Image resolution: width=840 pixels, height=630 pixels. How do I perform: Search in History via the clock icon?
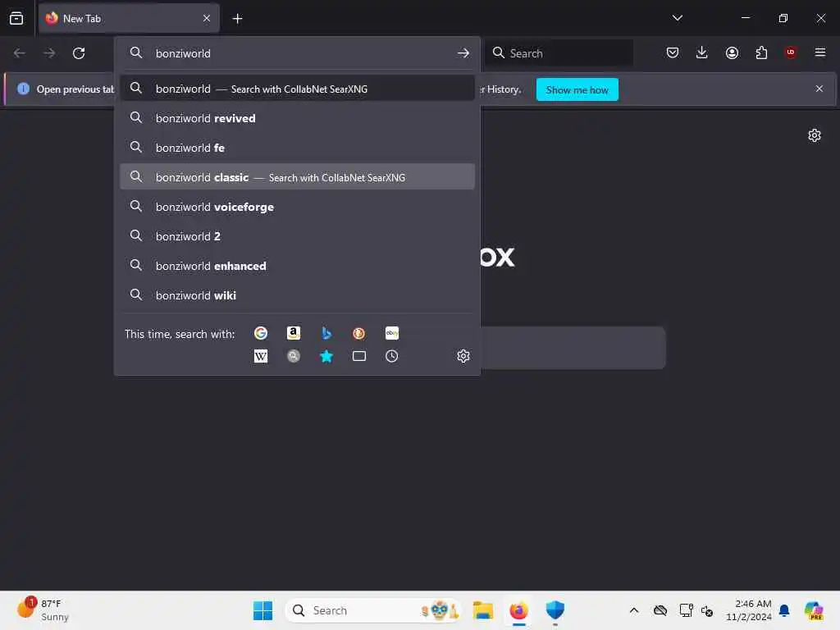click(x=391, y=356)
